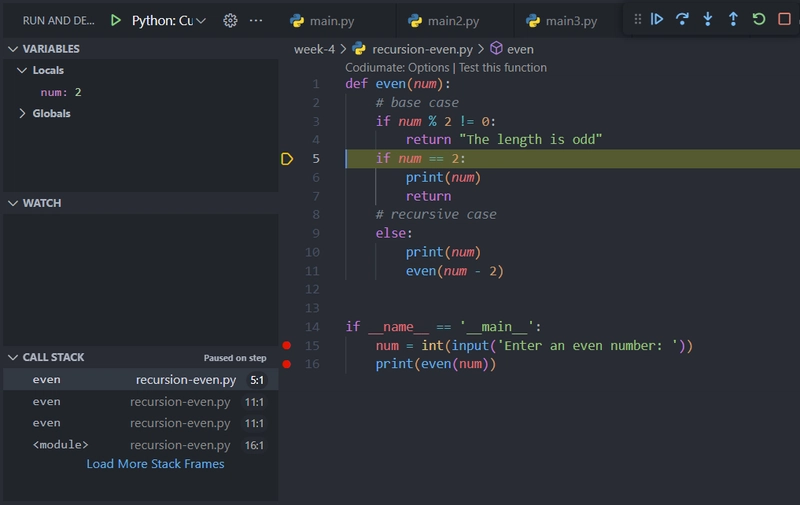Select top even frame at 5:1

[141, 380]
